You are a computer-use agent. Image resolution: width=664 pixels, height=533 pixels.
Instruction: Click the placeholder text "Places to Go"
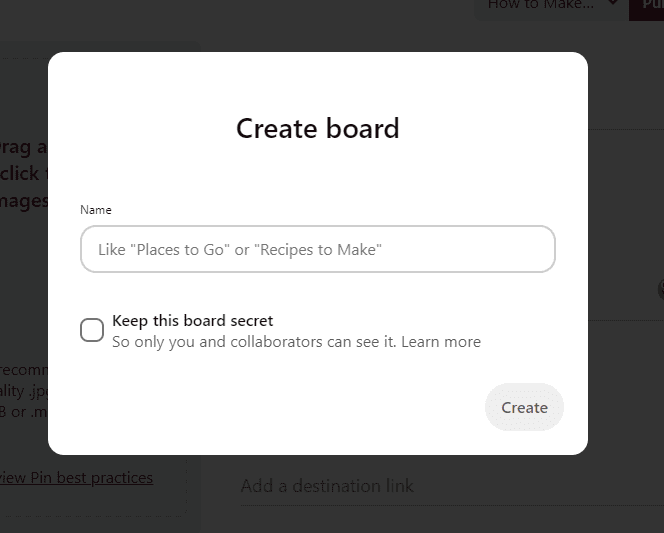coord(180,250)
